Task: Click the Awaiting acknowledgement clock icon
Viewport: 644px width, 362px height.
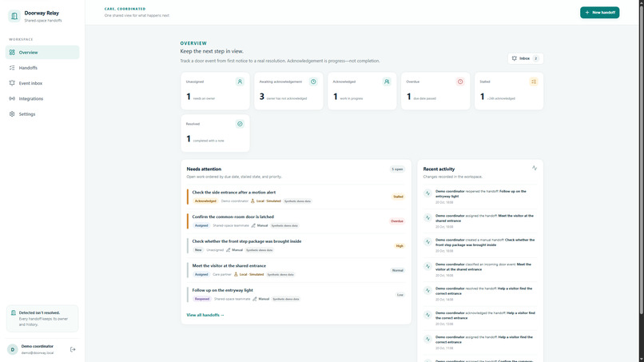Action: coord(313,82)
